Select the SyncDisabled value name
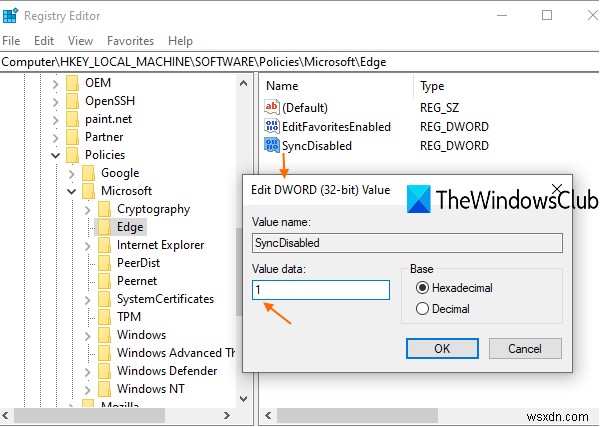 tap(317, 146)
